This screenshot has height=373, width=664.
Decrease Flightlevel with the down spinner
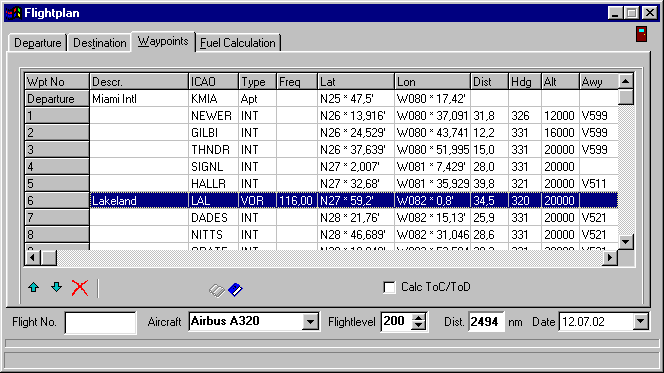(x=418, y=326)
